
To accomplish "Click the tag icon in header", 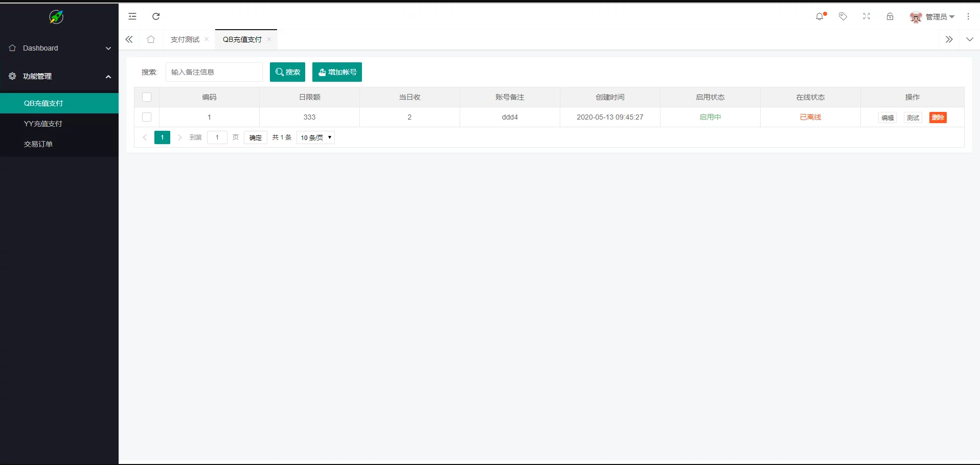I will (x=843, y=16).
